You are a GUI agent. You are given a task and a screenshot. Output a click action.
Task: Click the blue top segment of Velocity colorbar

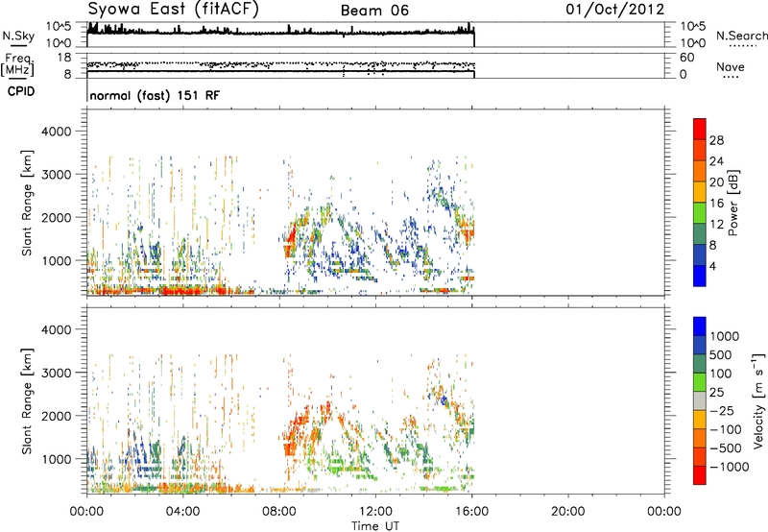(x=700, y=326)
